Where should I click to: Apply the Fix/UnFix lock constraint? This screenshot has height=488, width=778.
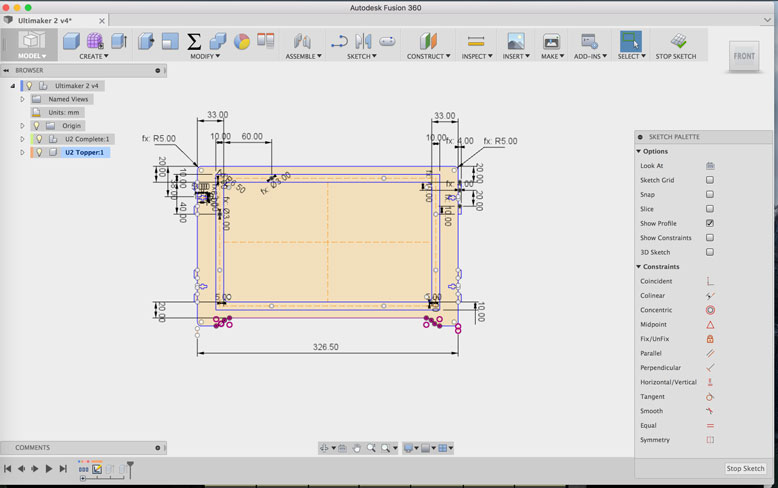pos(710,339)
